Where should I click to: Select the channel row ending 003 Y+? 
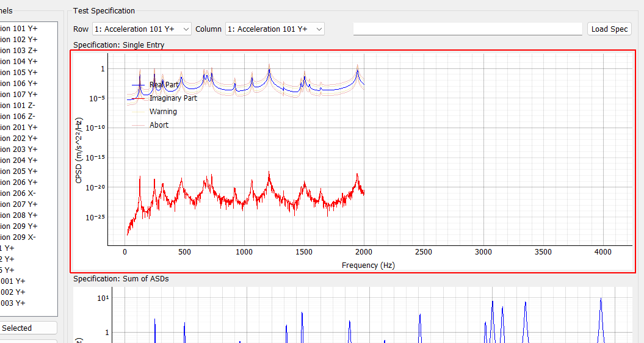(x=28, y=303)
